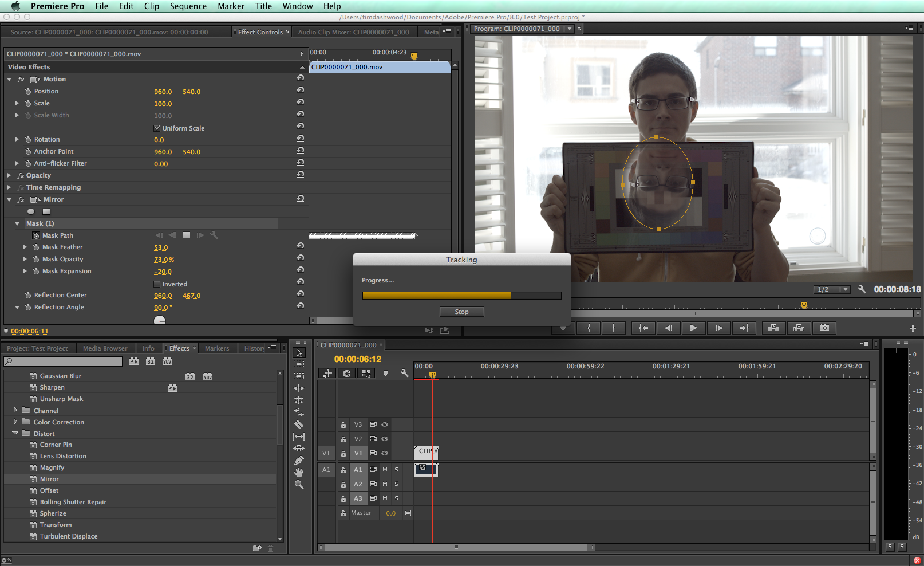Click the ellipse mask shape under Mirror
Viewport: 924px width, 566px height.
point(31,211)
